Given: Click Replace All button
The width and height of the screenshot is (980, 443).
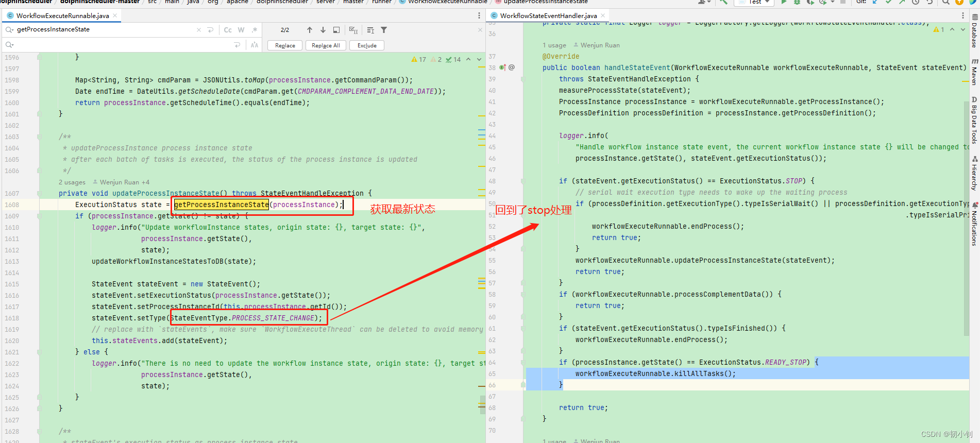Looking at the screenshot, I should [326, 45].
